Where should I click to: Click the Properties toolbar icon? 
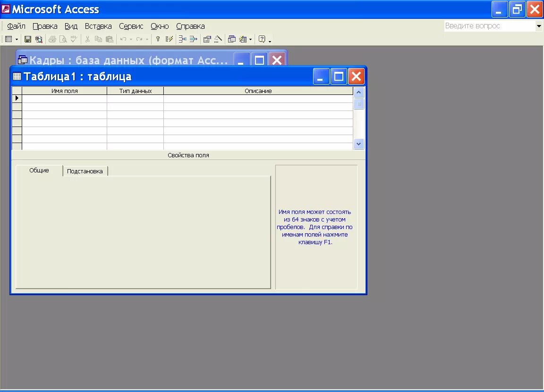click(x=207, y=39)
